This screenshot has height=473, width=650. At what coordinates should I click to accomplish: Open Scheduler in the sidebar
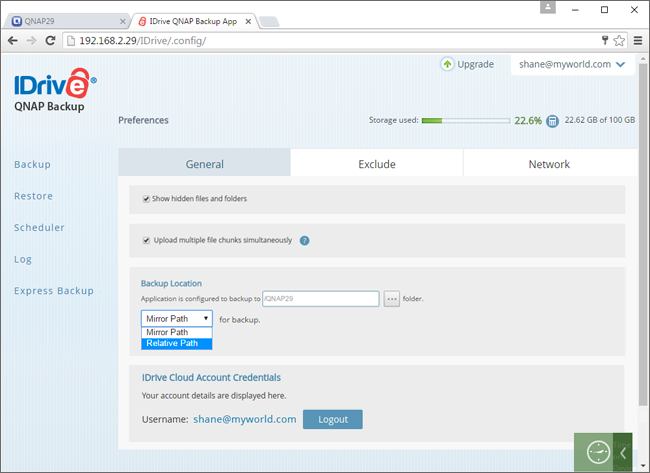(x=39, y=228)
